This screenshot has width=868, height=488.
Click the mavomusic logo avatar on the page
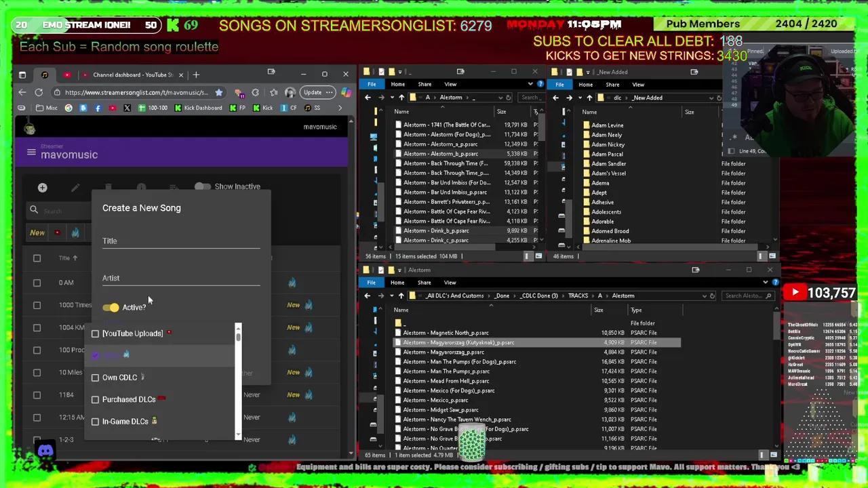[29, 127]
